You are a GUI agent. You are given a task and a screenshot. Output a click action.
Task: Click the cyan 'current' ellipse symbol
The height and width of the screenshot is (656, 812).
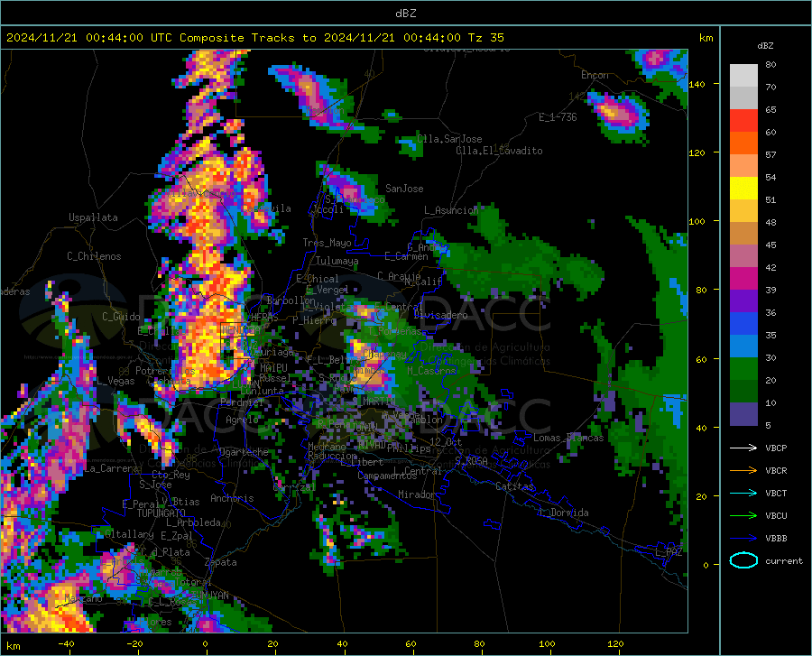click(x=743, y=560)
